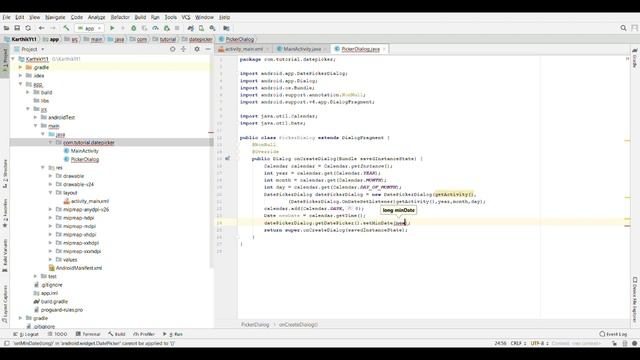The image size is (640, 360).
Task: Click the Make Project hammer icon
Action: 66,28
